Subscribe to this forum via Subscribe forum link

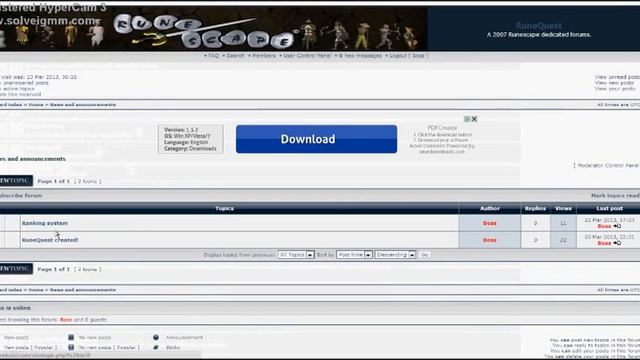(20, 196)
